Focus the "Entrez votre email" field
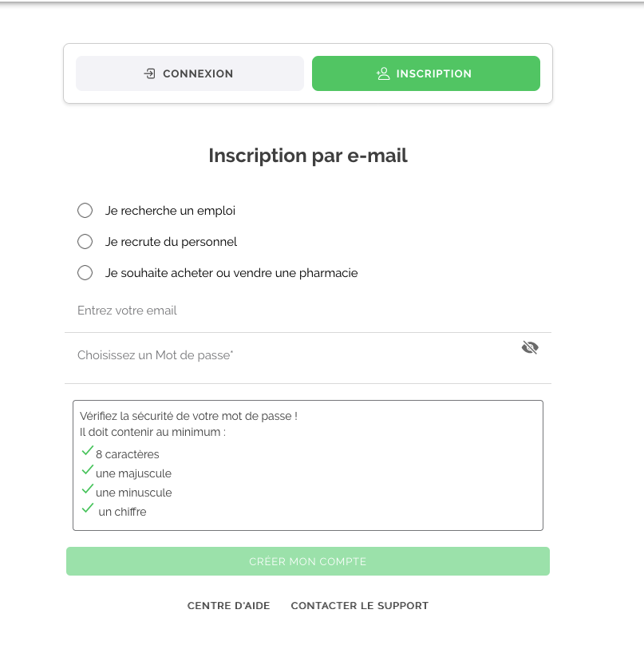Image resolution: width=644 pixels, height=661 pixels. (x=308, y=311)
